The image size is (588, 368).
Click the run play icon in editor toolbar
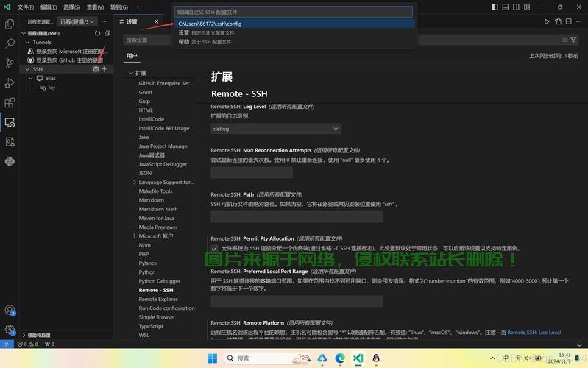coord(547,22)
